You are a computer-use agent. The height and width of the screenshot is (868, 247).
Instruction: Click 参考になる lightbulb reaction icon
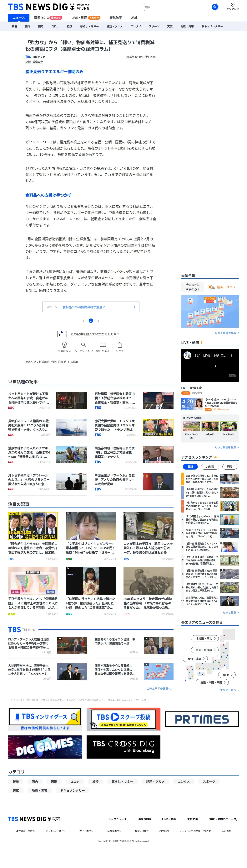click(x=64, y=345)
